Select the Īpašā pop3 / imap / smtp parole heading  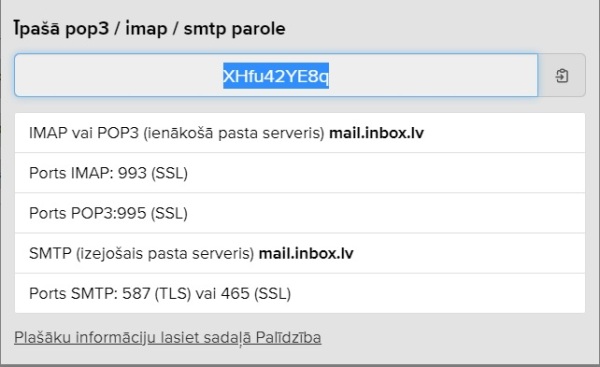150,29
